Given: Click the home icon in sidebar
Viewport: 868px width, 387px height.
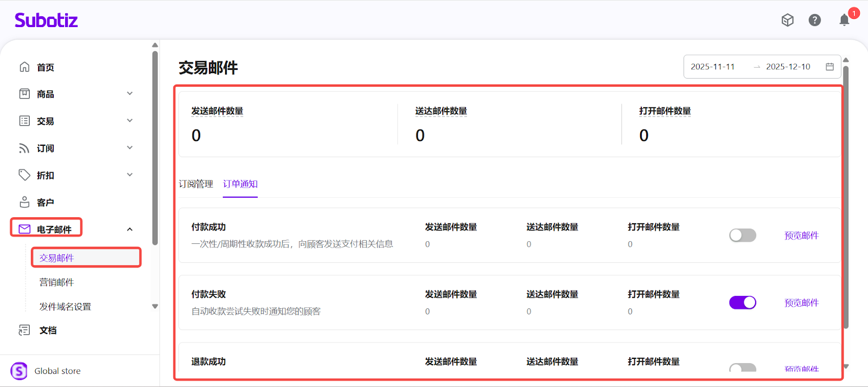Looking at the screenshot, I should [x=24, y=67].
